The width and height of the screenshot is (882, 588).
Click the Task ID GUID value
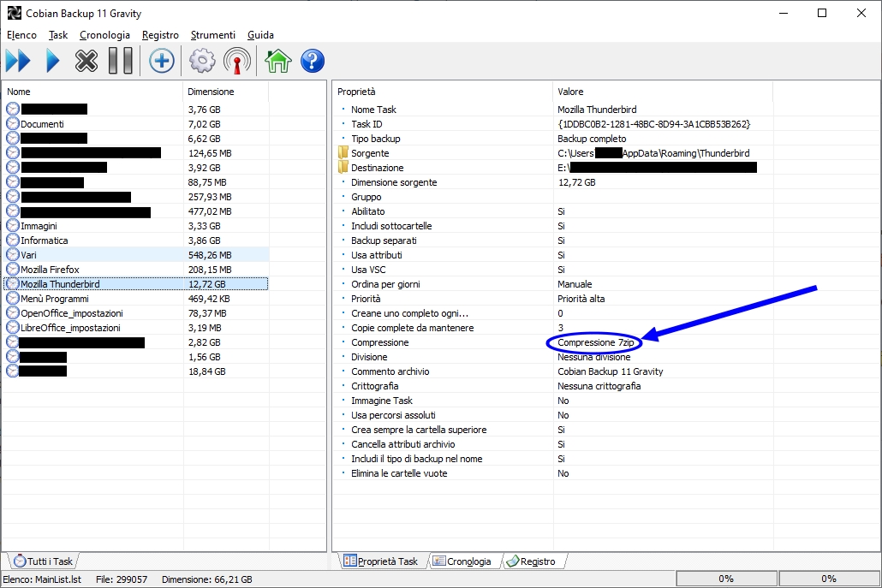[653, 123]
